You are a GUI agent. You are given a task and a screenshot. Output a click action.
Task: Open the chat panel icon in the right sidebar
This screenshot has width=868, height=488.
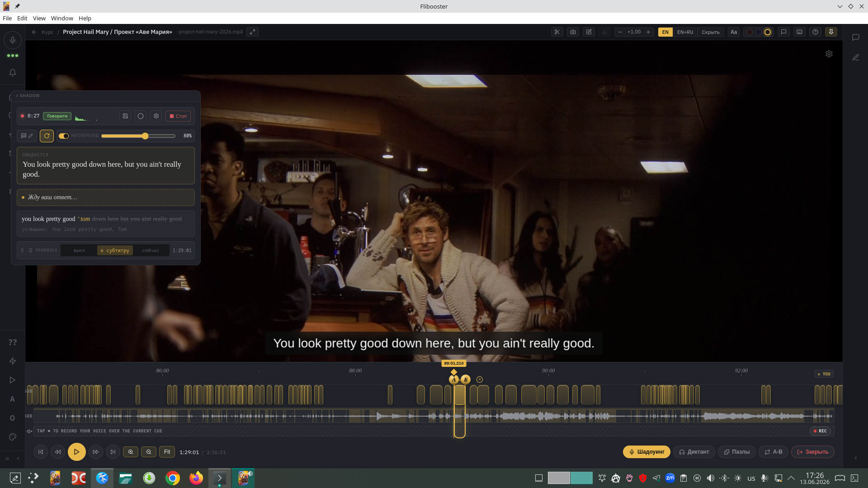[x=855, y=38]
